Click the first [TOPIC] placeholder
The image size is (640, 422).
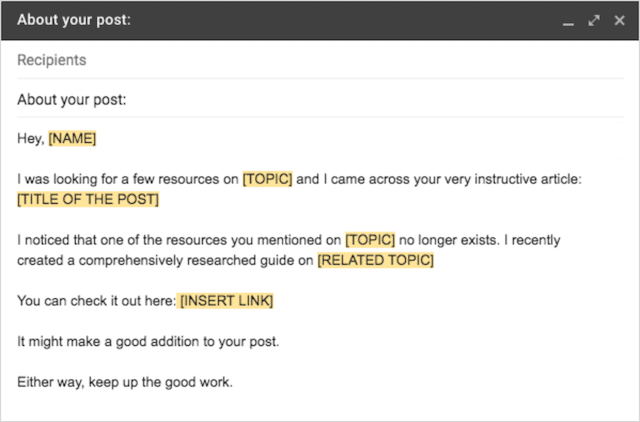pyautogui.click(x=267, y=179)
